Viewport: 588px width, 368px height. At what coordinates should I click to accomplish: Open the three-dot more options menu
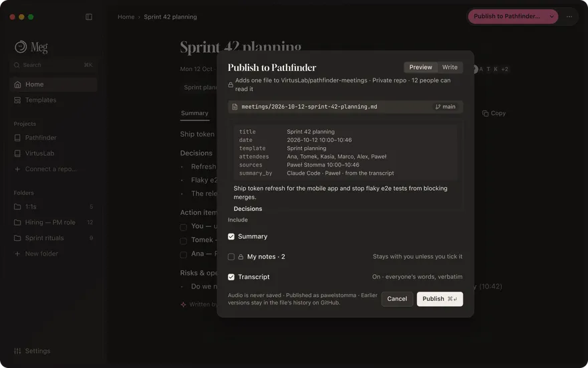pos(569,17)
